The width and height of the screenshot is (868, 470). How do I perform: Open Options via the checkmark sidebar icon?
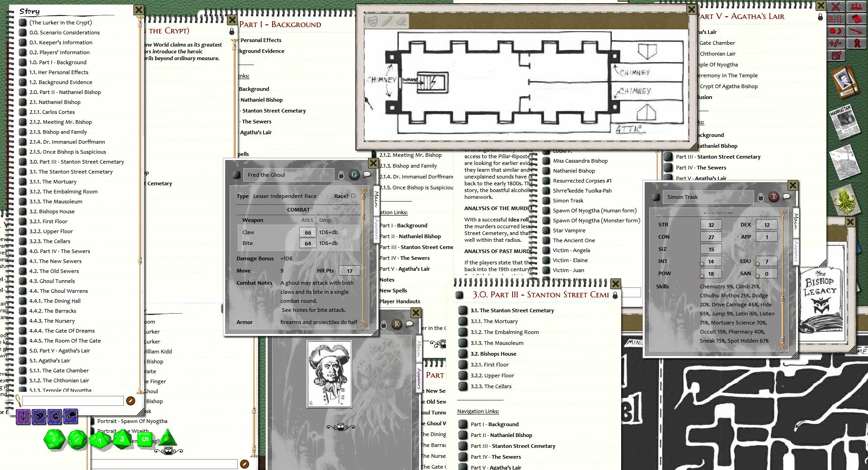pos(836,55)
